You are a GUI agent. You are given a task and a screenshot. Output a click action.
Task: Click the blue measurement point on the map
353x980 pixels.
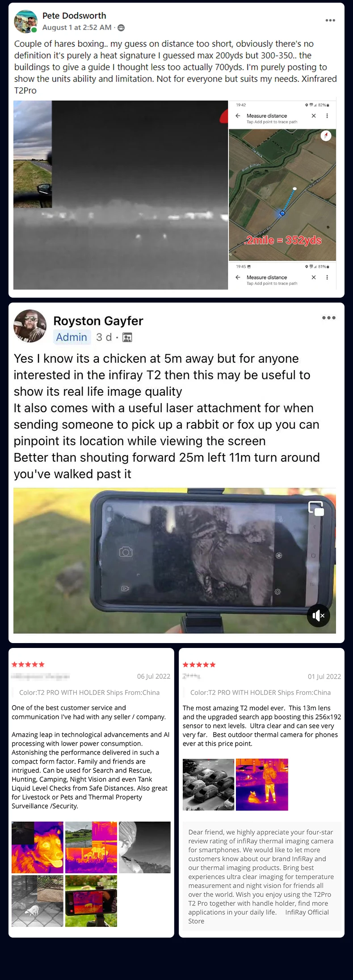tap(282, 214)
